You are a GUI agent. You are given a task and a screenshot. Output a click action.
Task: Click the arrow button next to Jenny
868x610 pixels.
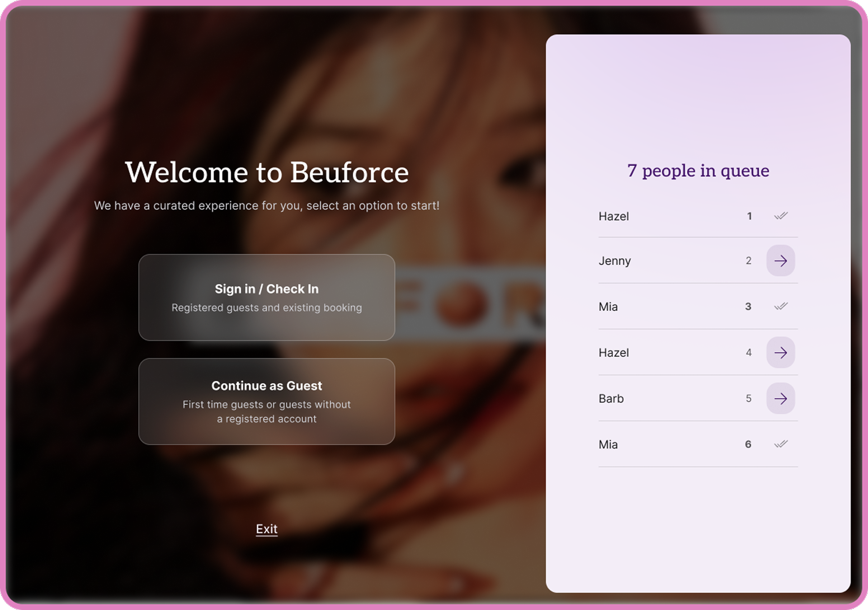[780, 261]
